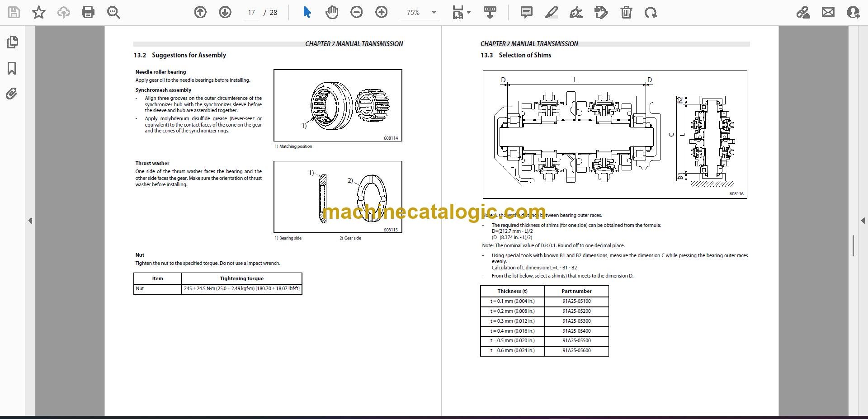
Task: Click the formula line 'D=(212.7 mm - L)/2'
Action: (512, 231)
